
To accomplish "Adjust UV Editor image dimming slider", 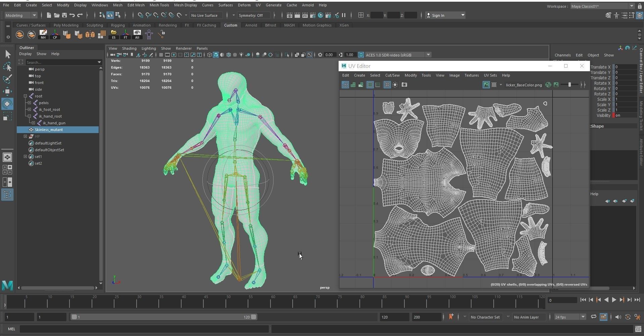I will [569, 85].
